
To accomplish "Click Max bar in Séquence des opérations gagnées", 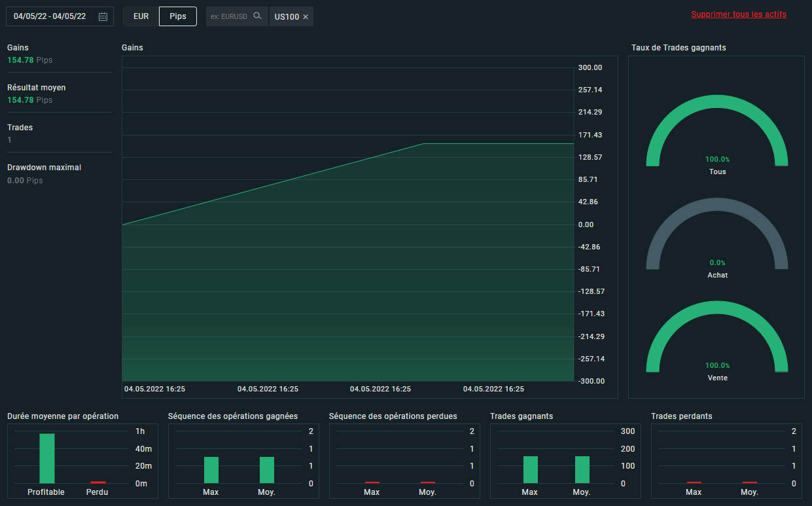I will [x=211, y=469].
